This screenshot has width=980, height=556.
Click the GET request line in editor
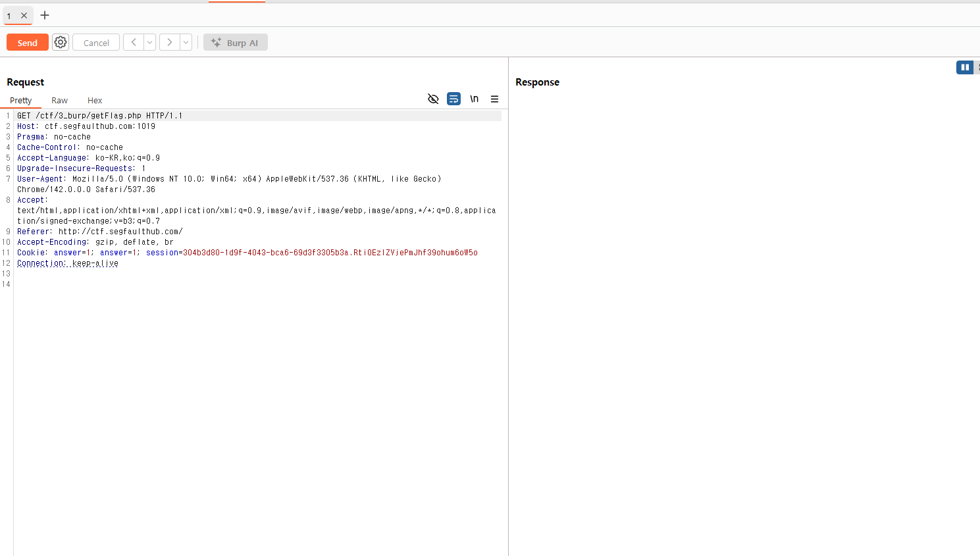99,116
